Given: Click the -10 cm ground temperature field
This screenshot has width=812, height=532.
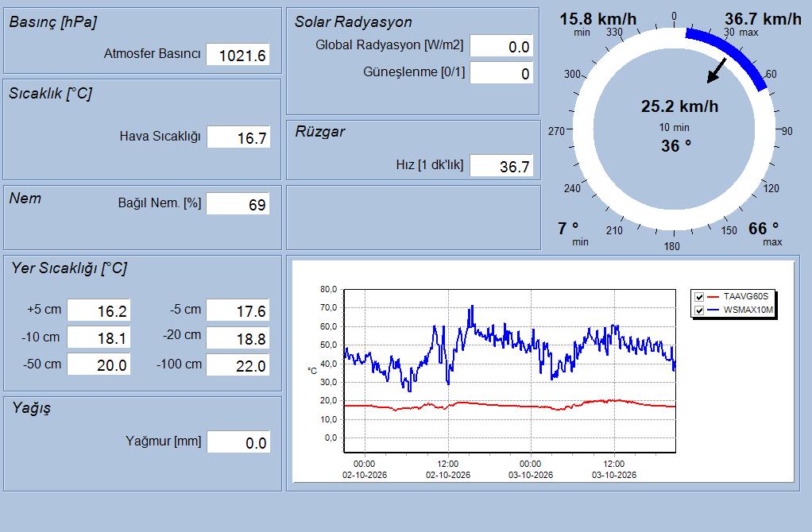Looking at the screenshot, I should pos(99,338).
